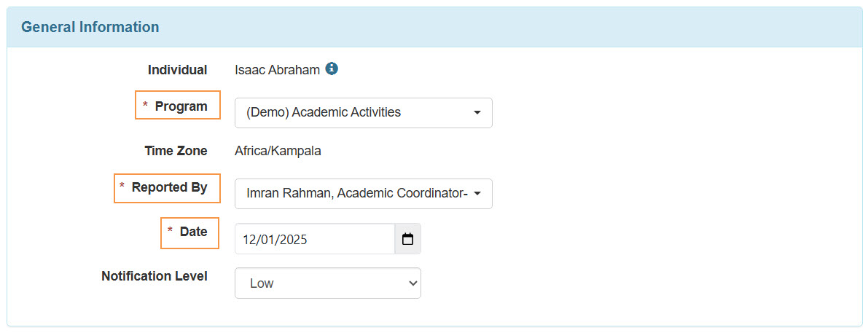The width and height of the screenshot is (868, 333).
Task: Click the required asterisk beside Program
Action: tap(145, 106)
